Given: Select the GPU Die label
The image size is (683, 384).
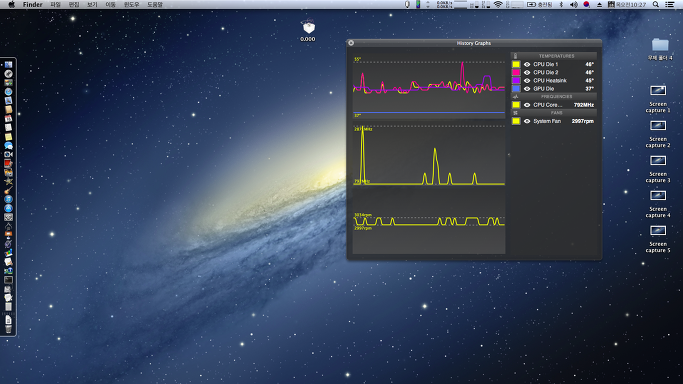Looking at the screenshot, I should [x=544, y=89].
